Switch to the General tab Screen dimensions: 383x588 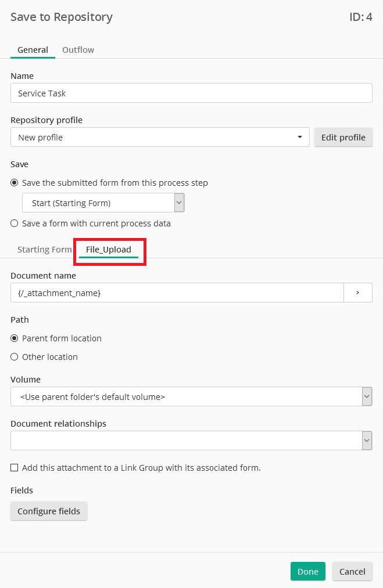tap(33, 50)
